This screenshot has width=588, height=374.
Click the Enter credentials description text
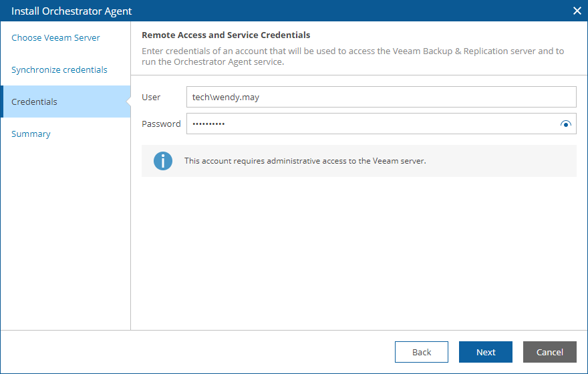click(x=353, y=56)
